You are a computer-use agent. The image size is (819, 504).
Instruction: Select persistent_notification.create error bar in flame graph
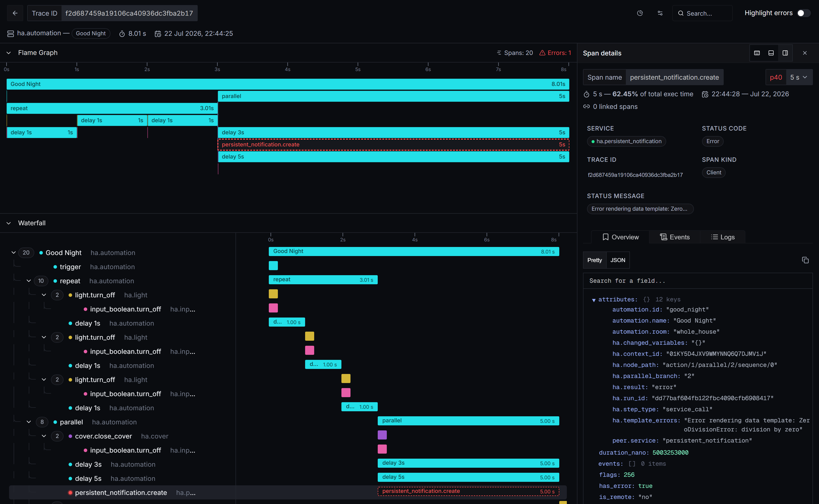tap(394, 144)
